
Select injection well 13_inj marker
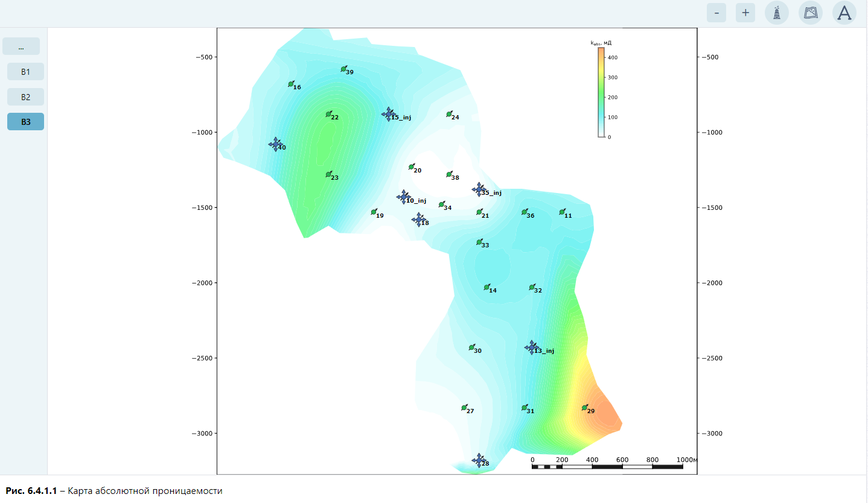tap(531, 347)
